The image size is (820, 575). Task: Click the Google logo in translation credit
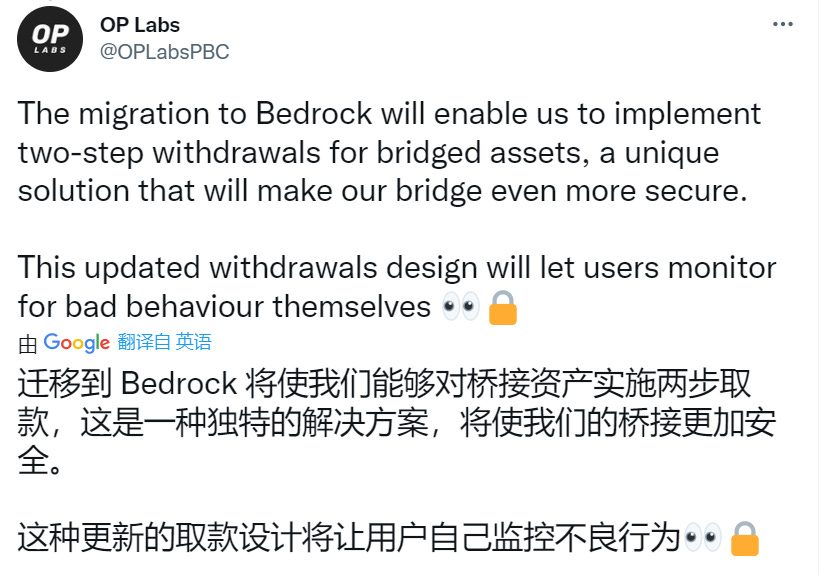[76, 343]
